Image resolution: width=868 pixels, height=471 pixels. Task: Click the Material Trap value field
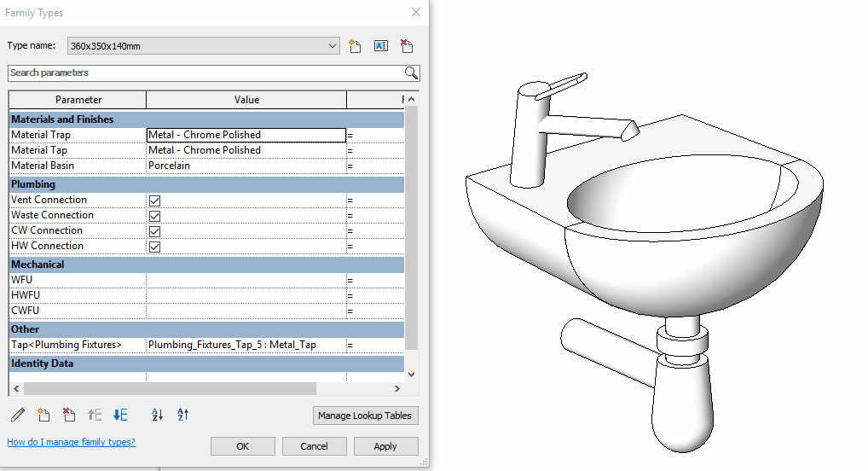pyautogui.click(x=246, y=135)
